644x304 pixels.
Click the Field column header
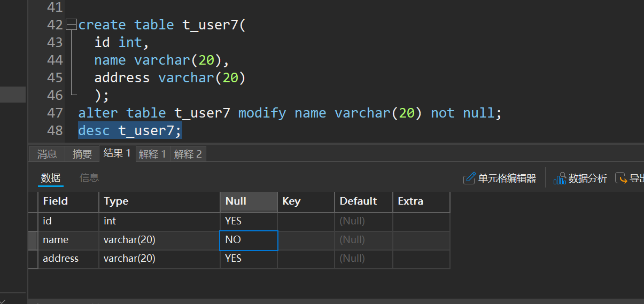coord(68,201)
